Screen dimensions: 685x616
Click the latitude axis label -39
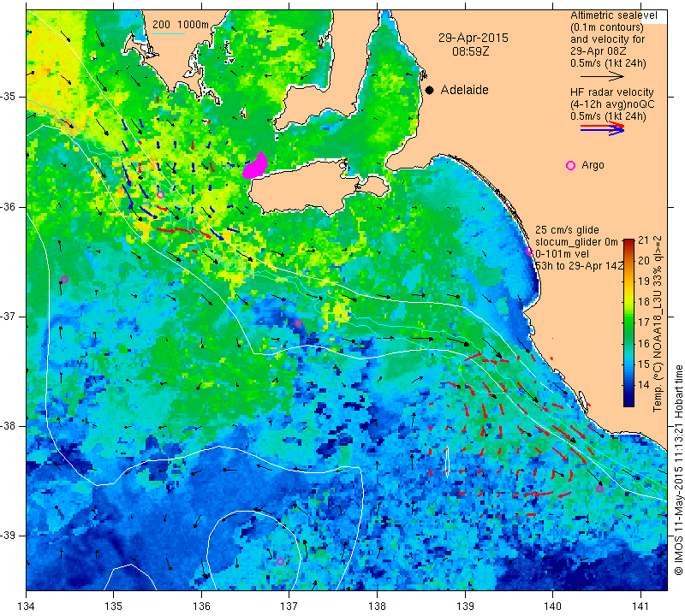(8, 536)
